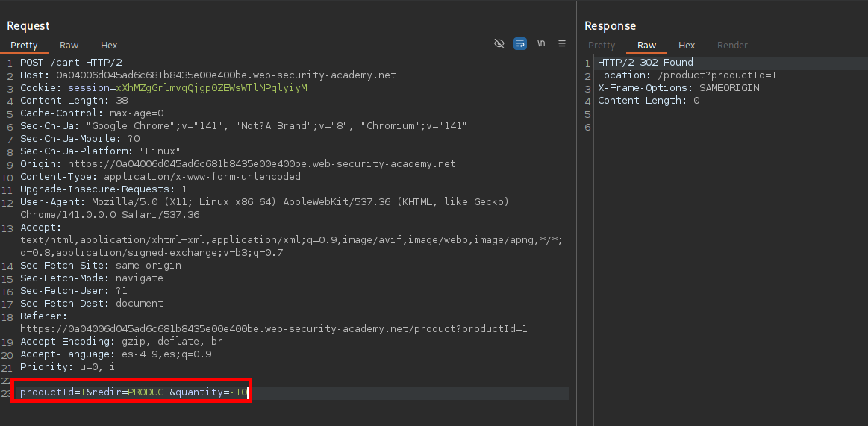
Task: Open the Response Hex tab
Action: click(x=687, y=46)
